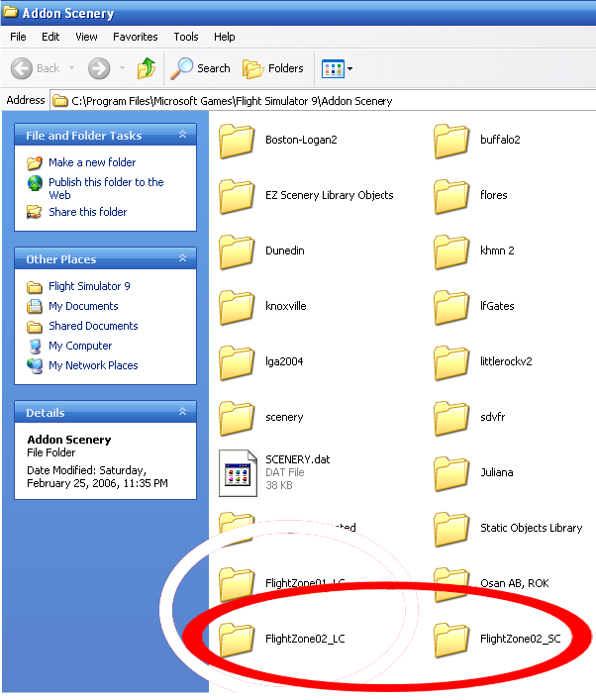
Task: Click the Views icon button
Action: pos(333,68)
